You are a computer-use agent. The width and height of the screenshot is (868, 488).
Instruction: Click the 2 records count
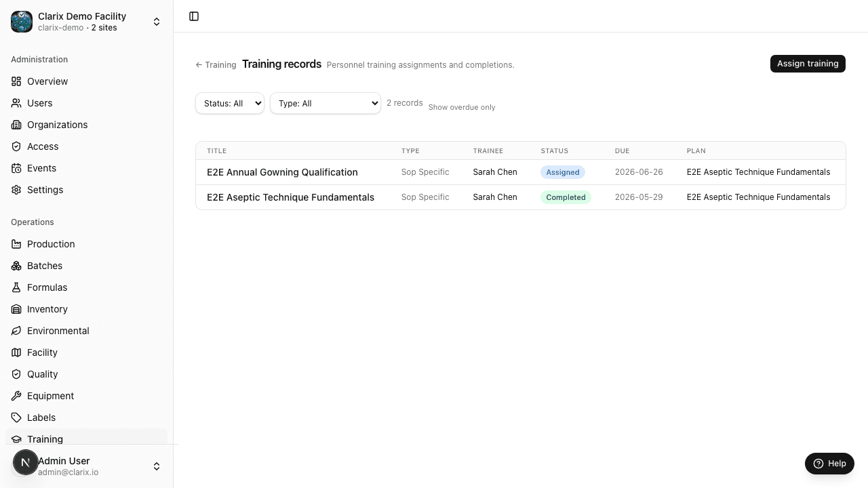pyautogui.click(x=405, y=103)
